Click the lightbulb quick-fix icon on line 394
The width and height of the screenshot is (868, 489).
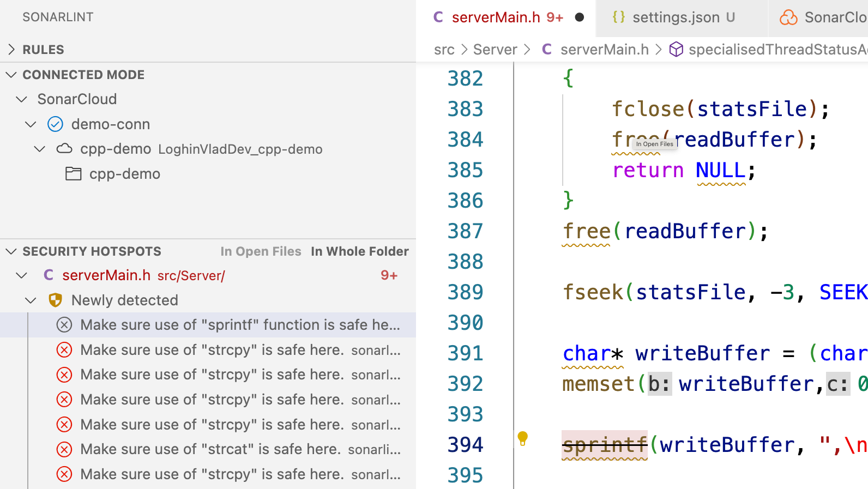tap(522, 438)
